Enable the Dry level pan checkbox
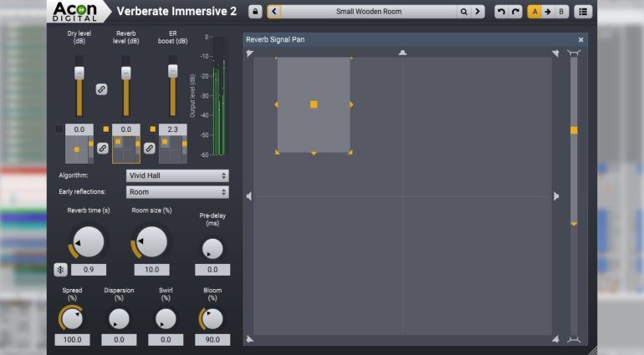The width and height of the screenshot is (644, 355). click(x=59, y=129)
